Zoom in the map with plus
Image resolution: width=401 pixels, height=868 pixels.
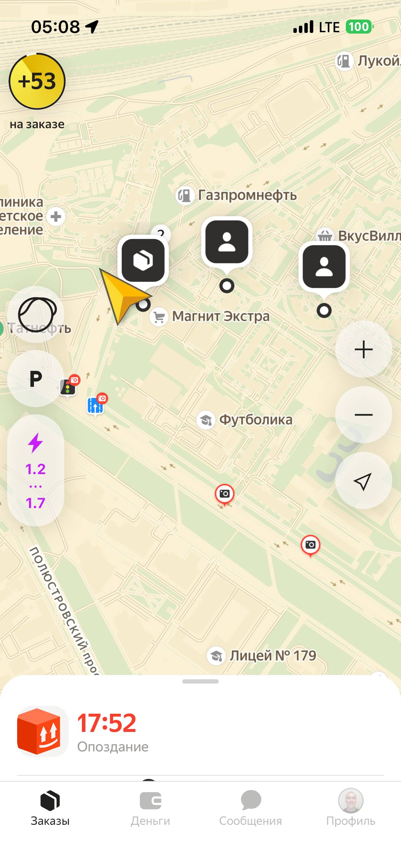click(363, 350)
